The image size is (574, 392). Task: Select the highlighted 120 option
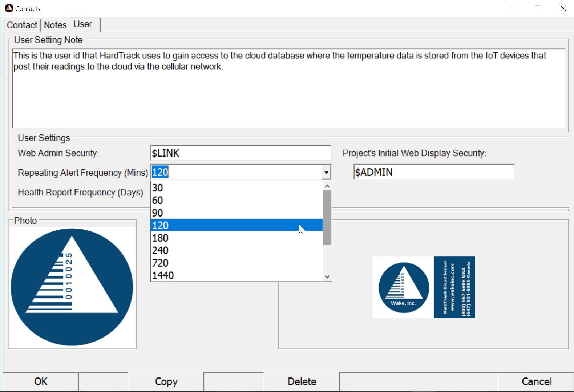pos(237,225)
